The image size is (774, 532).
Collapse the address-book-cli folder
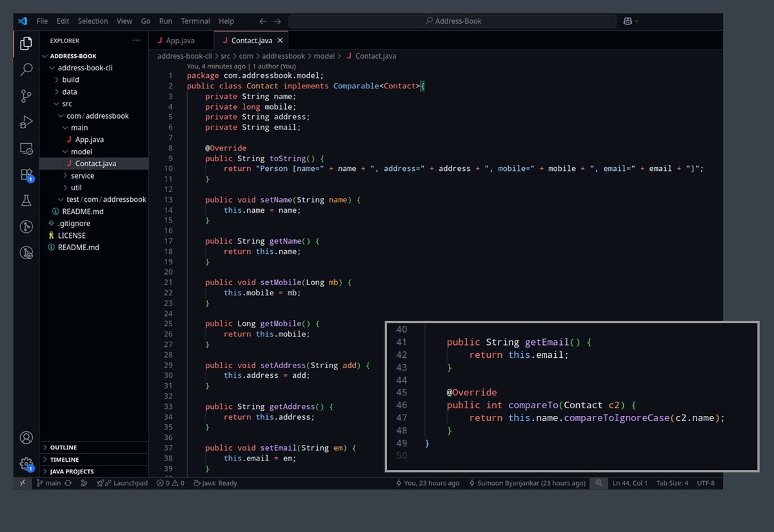(x=94, y=68)
